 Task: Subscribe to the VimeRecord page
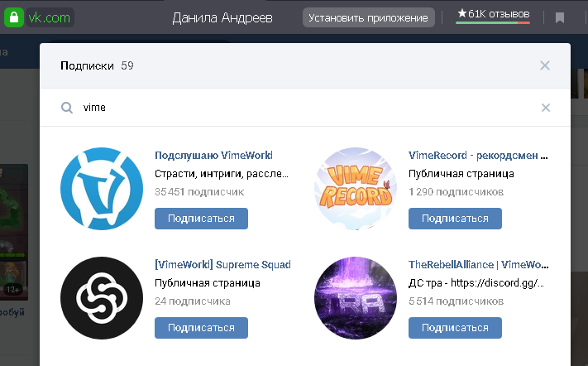pos(455,219)
